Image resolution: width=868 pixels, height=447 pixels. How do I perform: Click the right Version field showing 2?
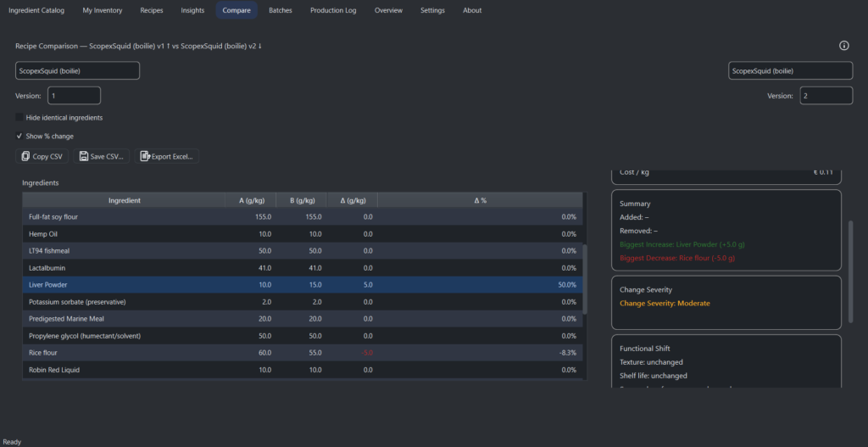[825, 96]
